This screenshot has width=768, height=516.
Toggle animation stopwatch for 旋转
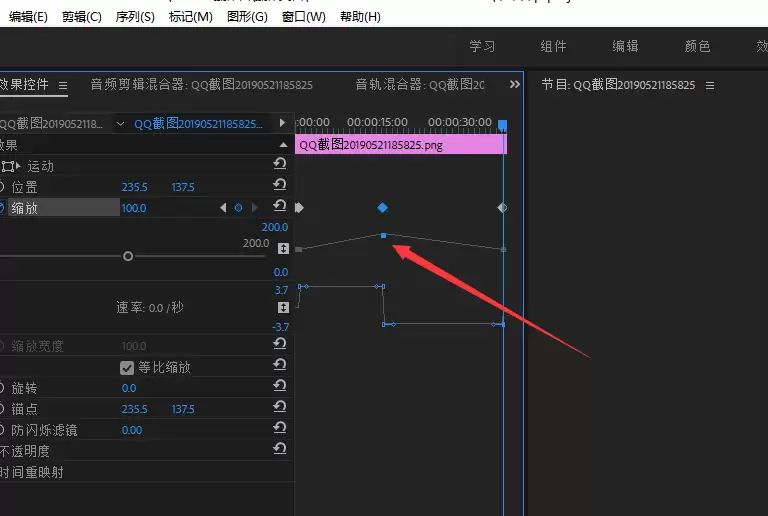coord(1,388)
